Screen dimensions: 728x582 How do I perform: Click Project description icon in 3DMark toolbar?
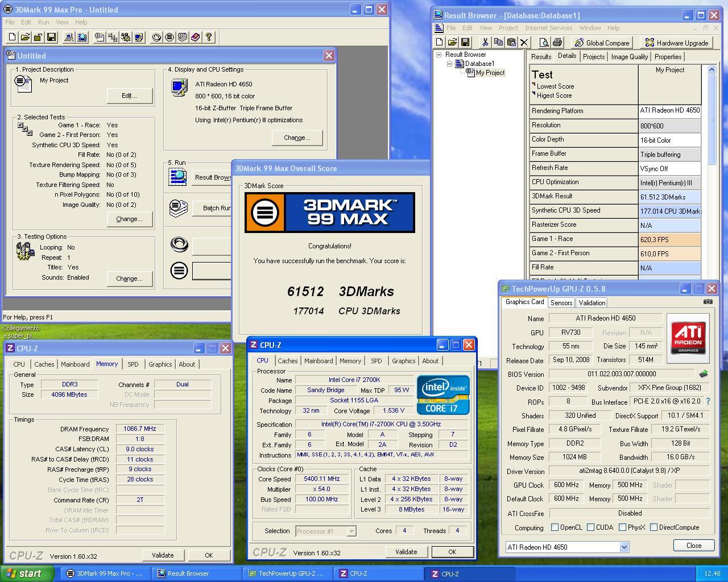tap(100, 37)
